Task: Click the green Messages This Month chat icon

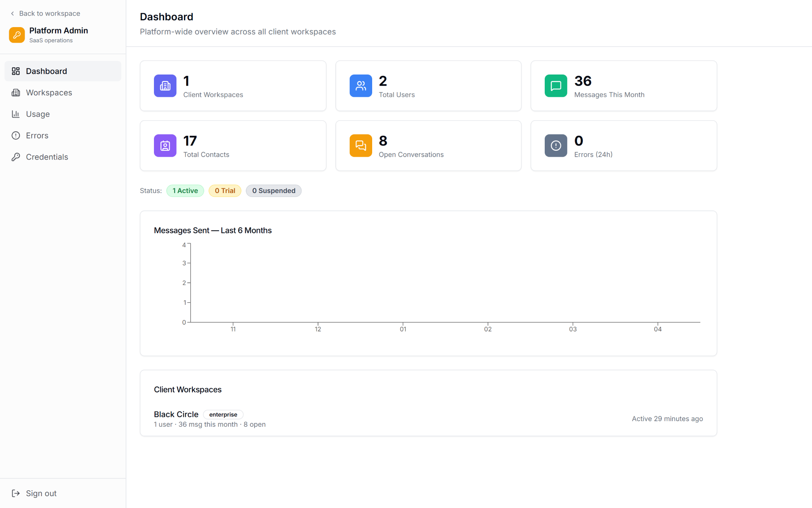Action: coord(556,86)
